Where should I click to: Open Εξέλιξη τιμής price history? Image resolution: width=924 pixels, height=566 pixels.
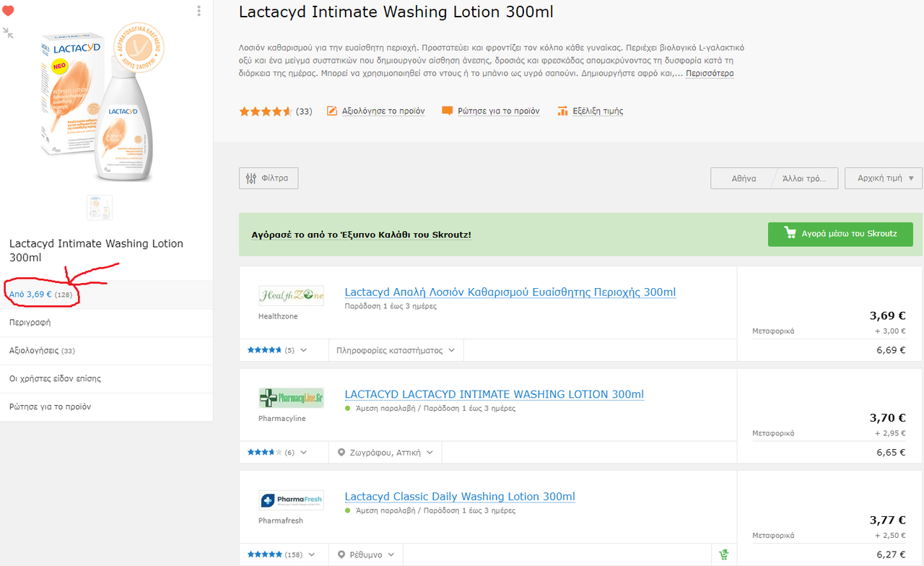coord(598,111)
